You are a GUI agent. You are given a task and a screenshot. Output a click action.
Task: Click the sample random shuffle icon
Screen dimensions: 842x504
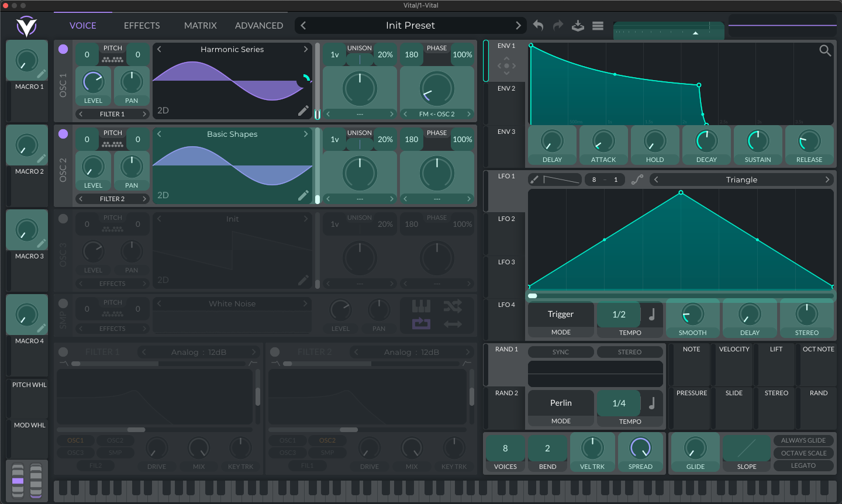453,306
